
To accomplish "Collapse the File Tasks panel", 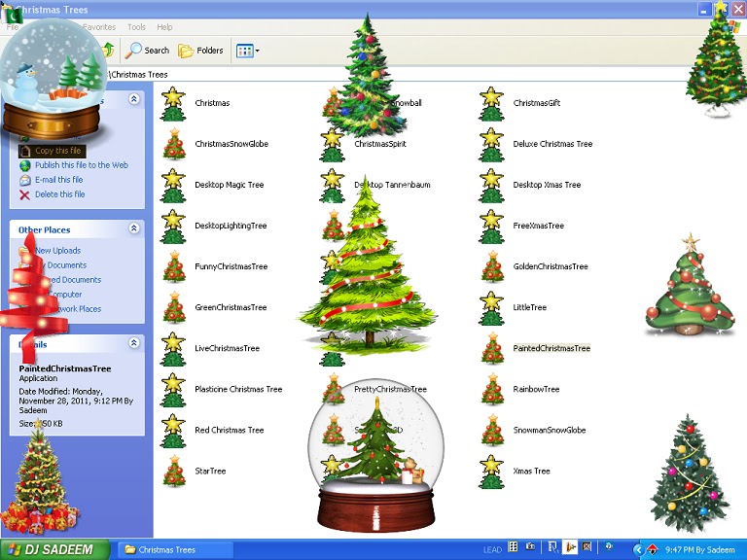I will point(134,98).
